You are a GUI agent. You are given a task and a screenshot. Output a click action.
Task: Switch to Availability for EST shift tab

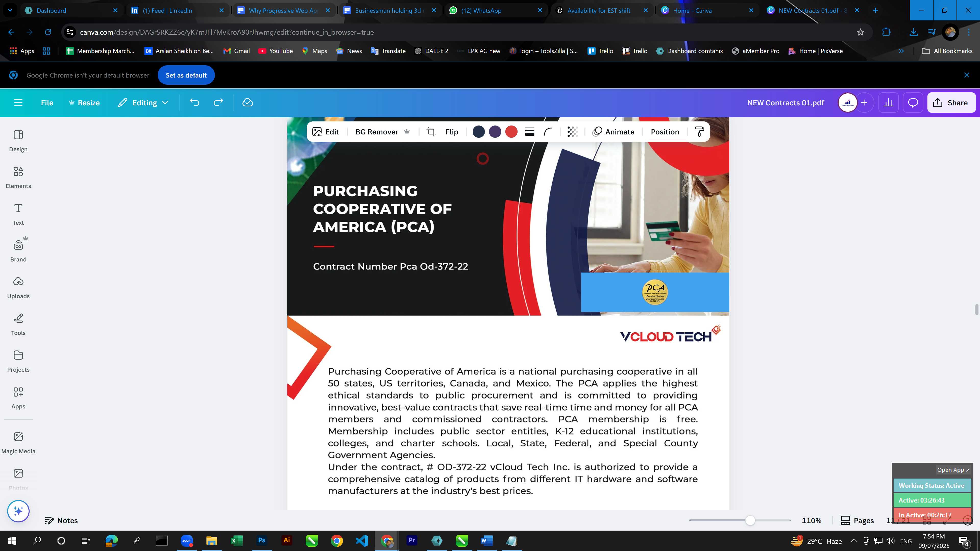click(x=602, y=10)
